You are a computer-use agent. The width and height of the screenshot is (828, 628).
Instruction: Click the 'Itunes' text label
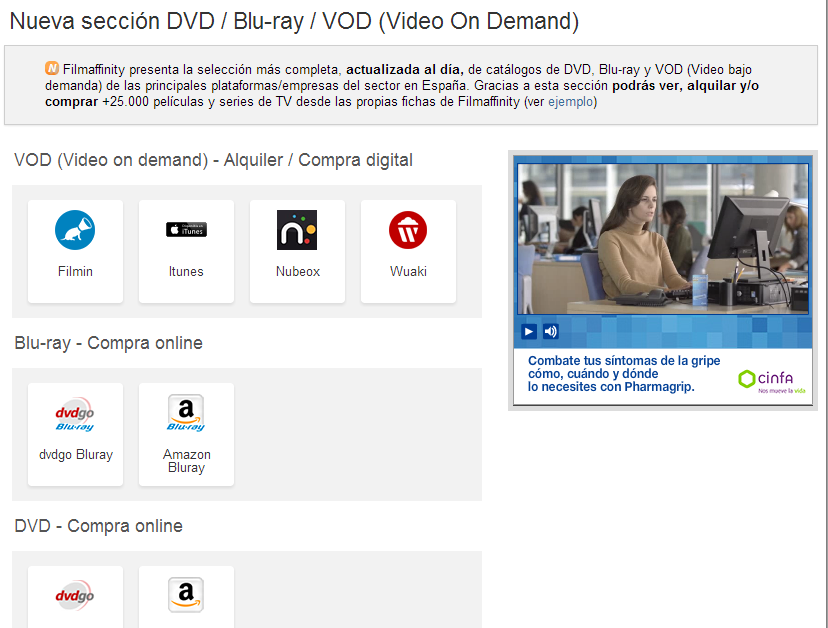[x=186, y=271]
